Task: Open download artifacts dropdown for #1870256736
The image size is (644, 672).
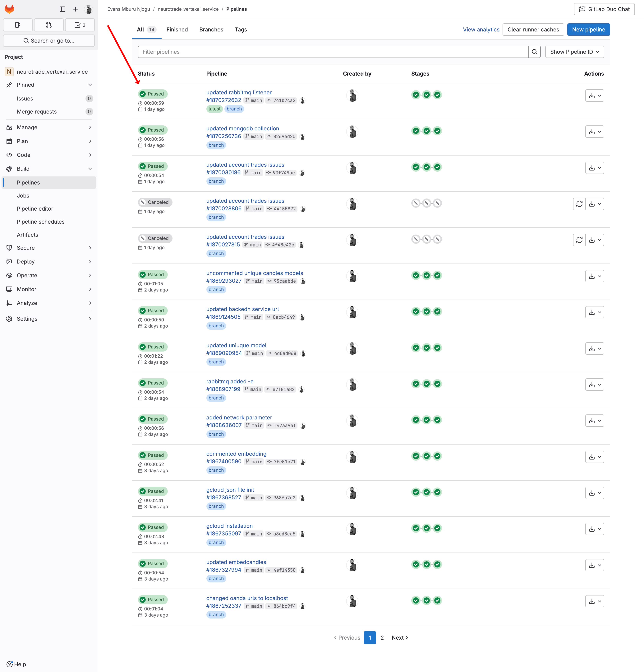Action: [x=594, y=132]
